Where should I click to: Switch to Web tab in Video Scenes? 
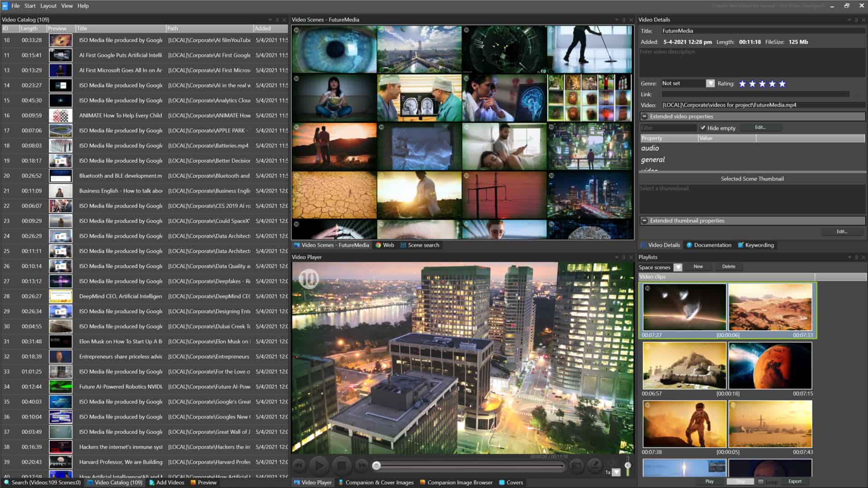[x=387, y=245]
